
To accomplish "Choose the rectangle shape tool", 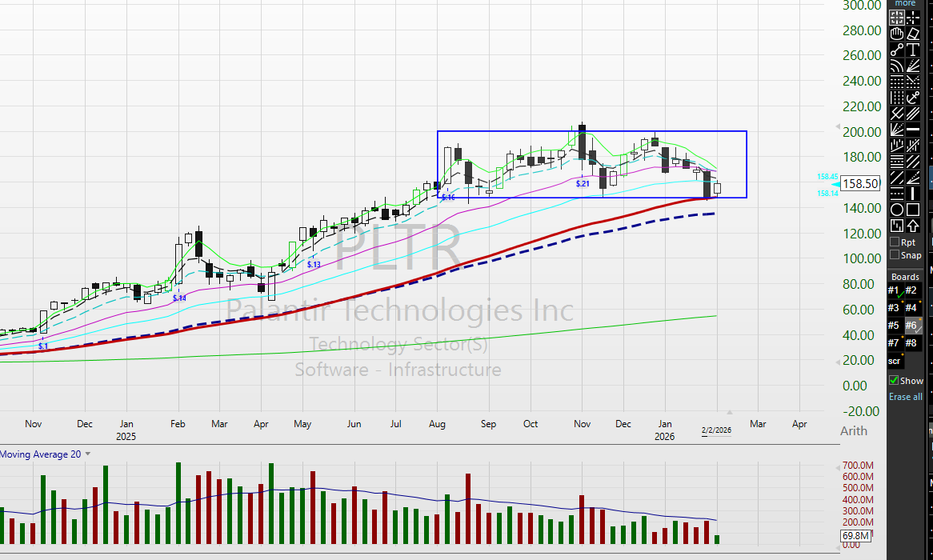I will point(913,210).
